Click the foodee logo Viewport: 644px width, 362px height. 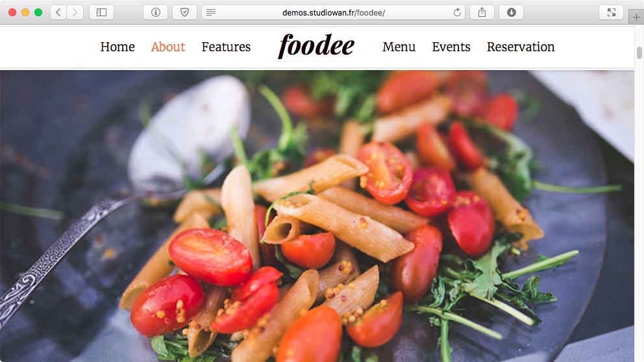click(316, 45)
